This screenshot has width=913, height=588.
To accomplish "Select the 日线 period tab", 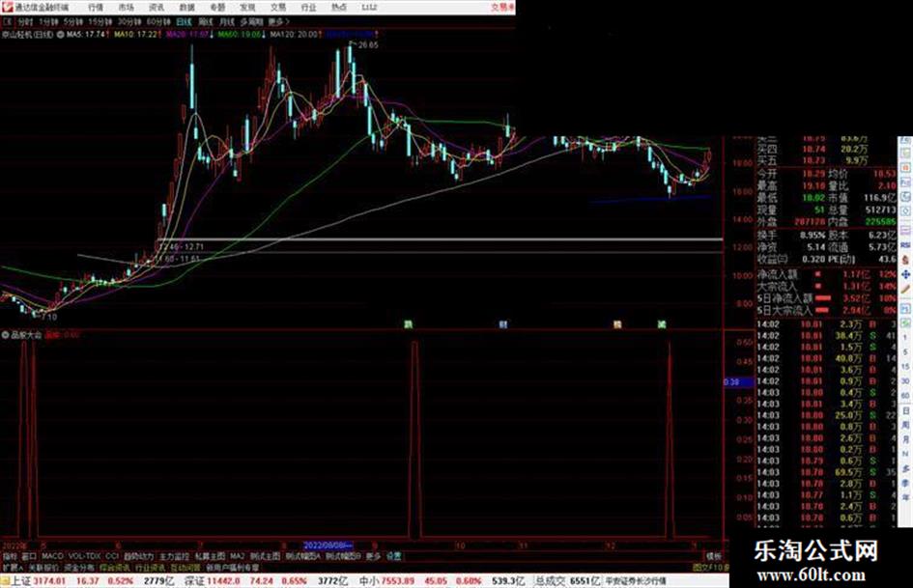I will pyautogui.click(x=184, y=21).
